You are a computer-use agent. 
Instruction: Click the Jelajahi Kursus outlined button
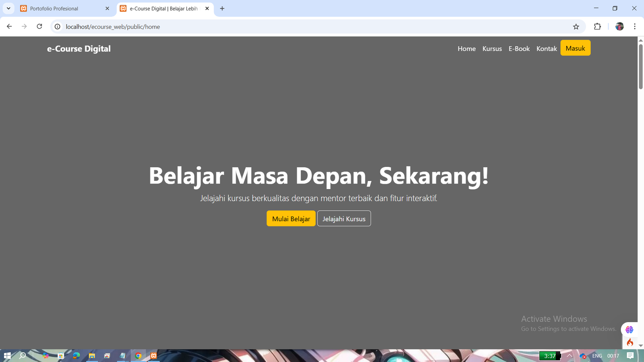click(x=344, y=219)
